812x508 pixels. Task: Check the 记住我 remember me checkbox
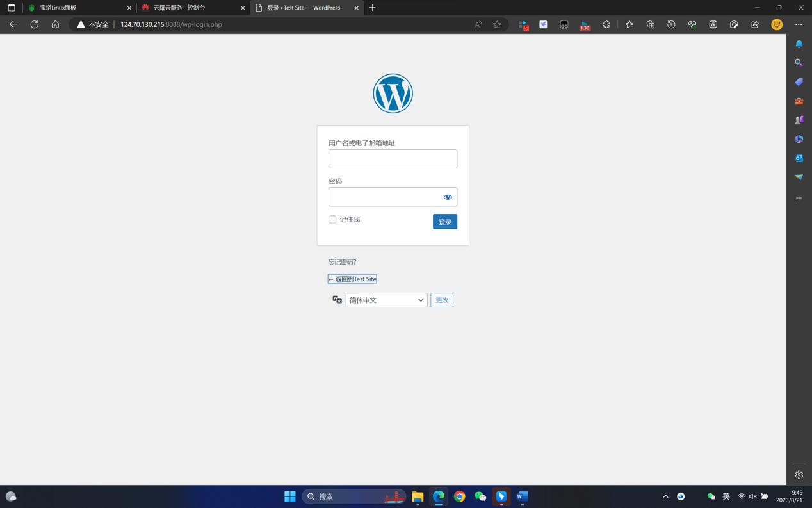coord(332,220)
